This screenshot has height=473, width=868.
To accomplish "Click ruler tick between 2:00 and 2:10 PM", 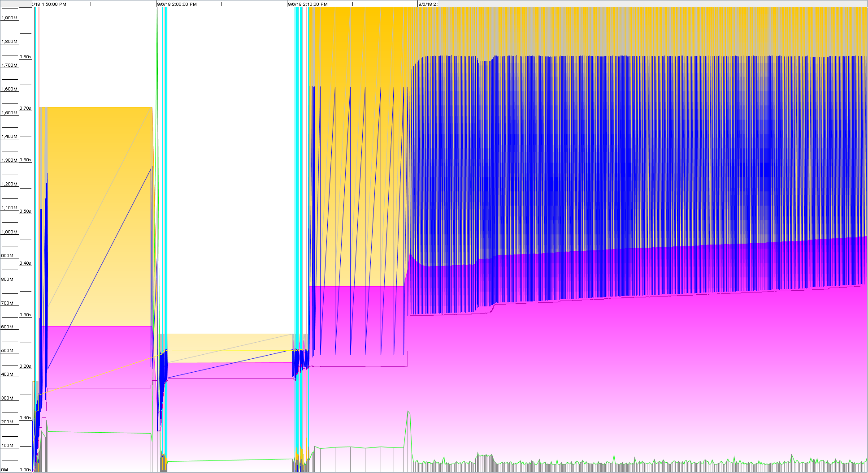I will [222, 4].
